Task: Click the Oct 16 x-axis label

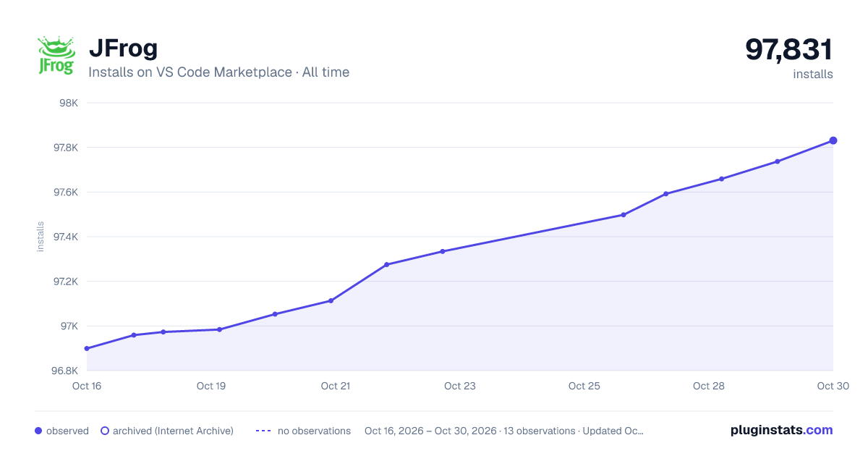Action: (x=87, y=386)
